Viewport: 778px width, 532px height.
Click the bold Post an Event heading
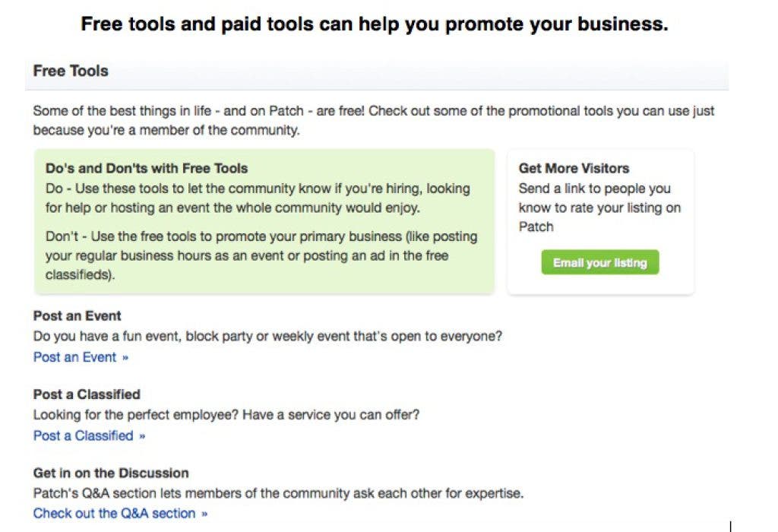77,316
